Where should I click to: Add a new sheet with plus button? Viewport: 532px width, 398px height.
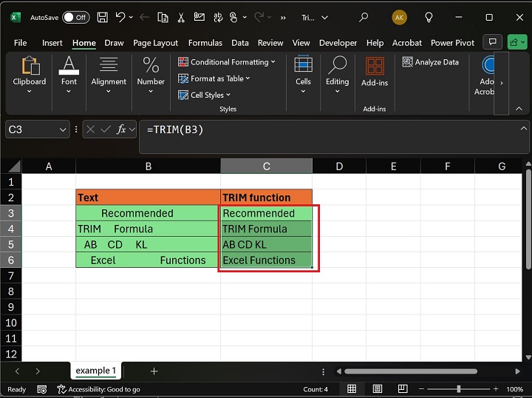click(154, 371)
